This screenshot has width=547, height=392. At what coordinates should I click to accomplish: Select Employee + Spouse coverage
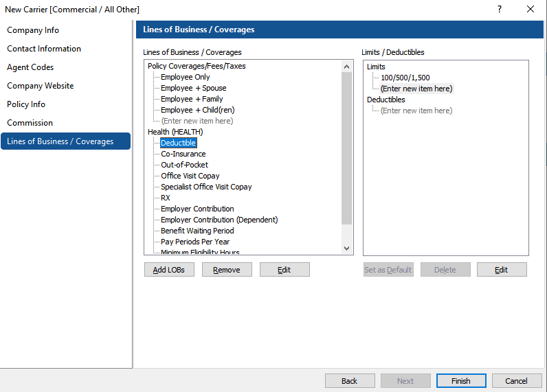tap(194, 88)
